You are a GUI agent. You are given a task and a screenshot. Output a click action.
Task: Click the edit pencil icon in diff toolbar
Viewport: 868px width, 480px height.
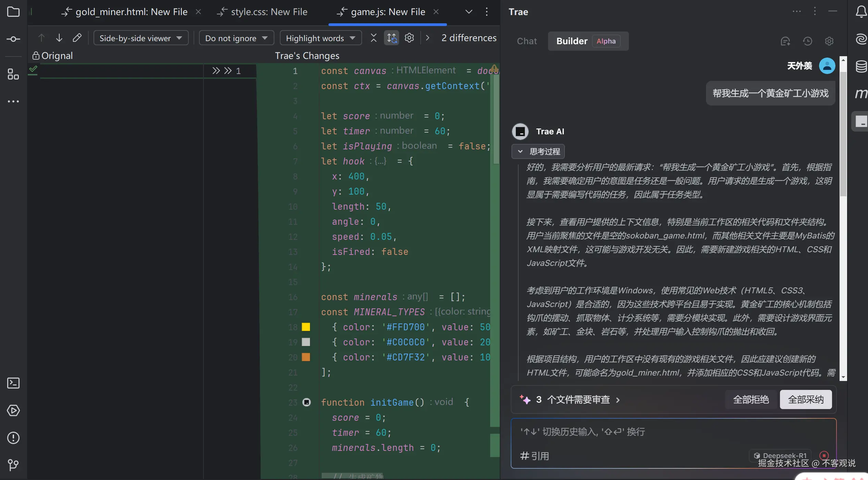coord(77,38)
